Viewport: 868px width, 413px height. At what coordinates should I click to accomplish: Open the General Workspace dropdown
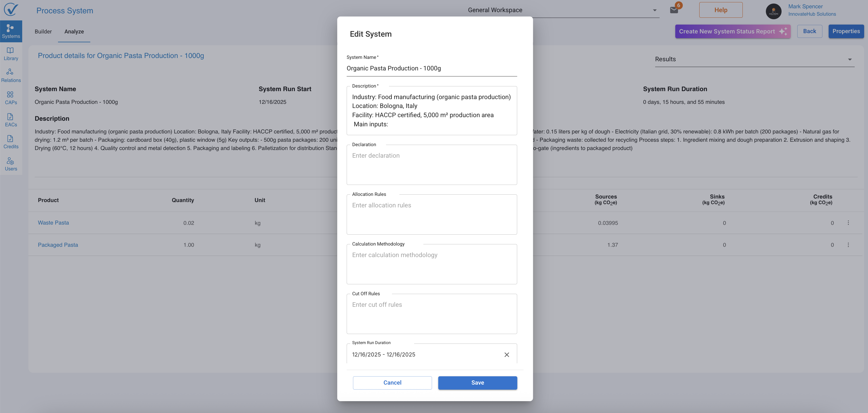pos(562,10)
